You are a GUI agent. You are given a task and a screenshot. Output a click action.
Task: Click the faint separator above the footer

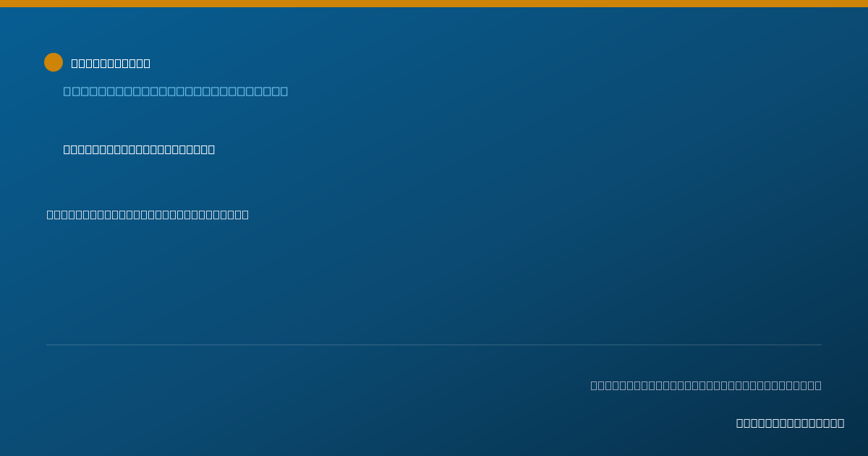click(434, 345)
